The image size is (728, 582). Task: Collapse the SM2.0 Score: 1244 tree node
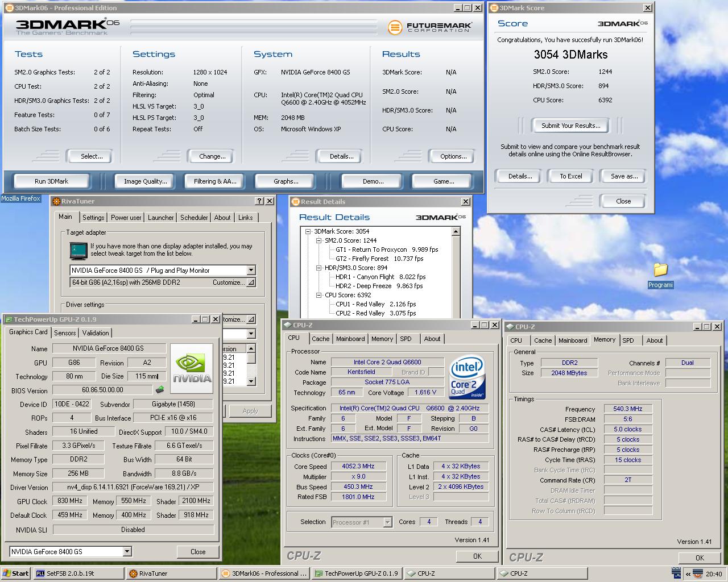319,240
